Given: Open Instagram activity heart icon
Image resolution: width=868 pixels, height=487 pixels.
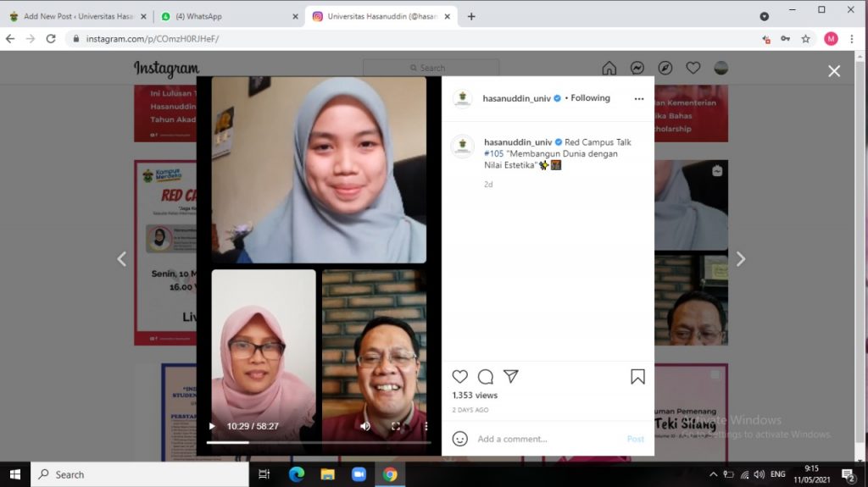Looking at the screenshot, I should point(693,68).
